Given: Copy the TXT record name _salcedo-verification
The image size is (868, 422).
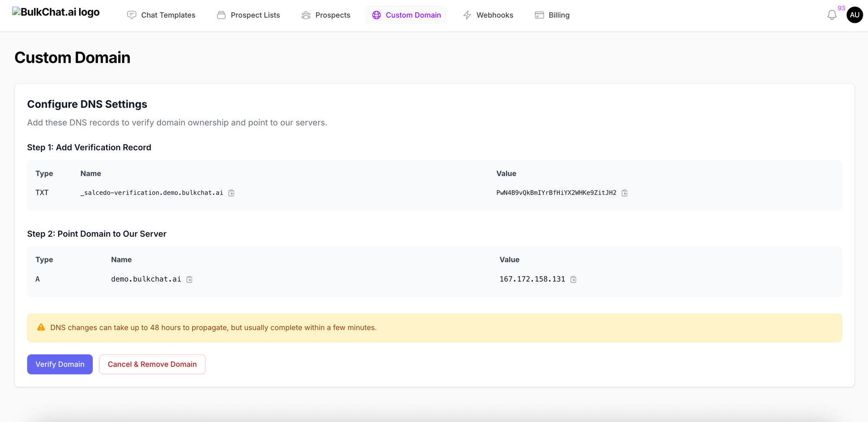Looking at the screenshot, I should (231, 193).
